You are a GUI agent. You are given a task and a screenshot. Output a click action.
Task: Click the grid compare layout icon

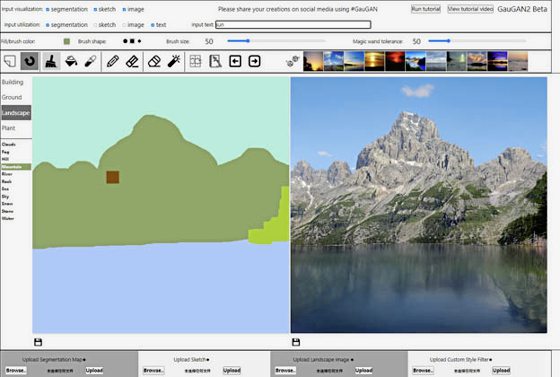195,61
